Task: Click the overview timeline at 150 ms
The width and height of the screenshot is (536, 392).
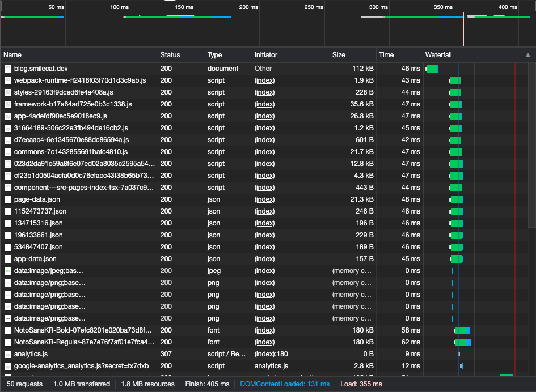Action: point(184,8)
